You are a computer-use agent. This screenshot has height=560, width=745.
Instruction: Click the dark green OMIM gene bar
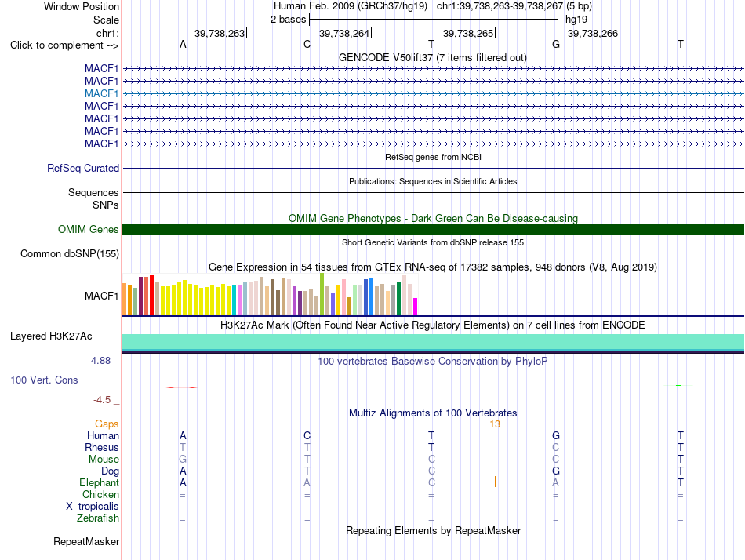pyautogui.click(x=433, y=230)
